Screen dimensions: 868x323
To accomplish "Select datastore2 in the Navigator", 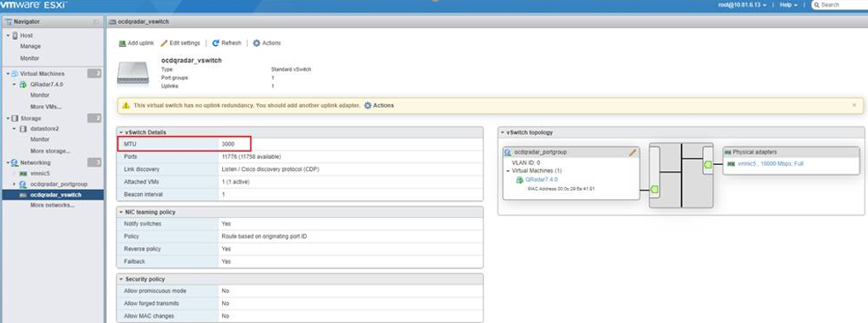I will (x=44, y=128).
